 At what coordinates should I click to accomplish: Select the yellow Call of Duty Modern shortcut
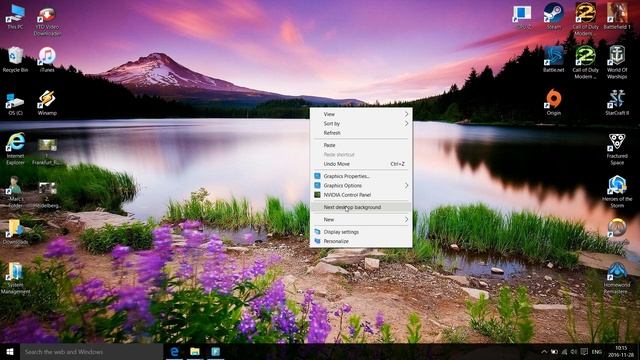tap(585, 20)
